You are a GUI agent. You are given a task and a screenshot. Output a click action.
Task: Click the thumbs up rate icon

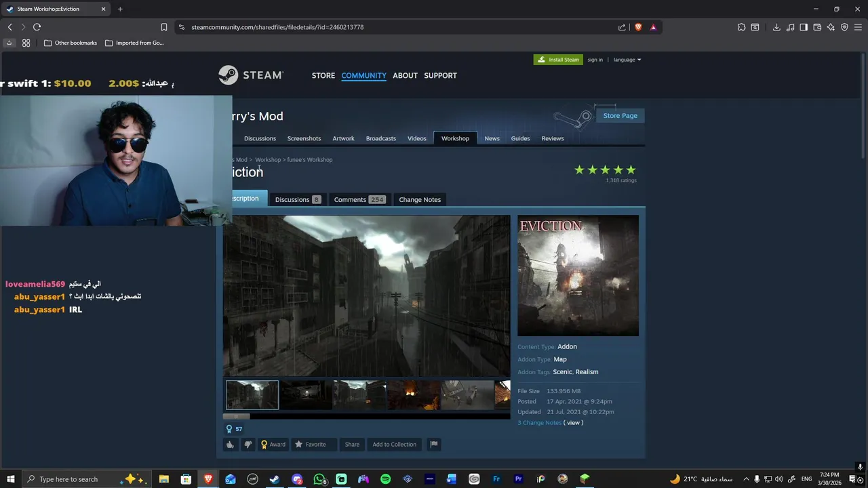230,445
